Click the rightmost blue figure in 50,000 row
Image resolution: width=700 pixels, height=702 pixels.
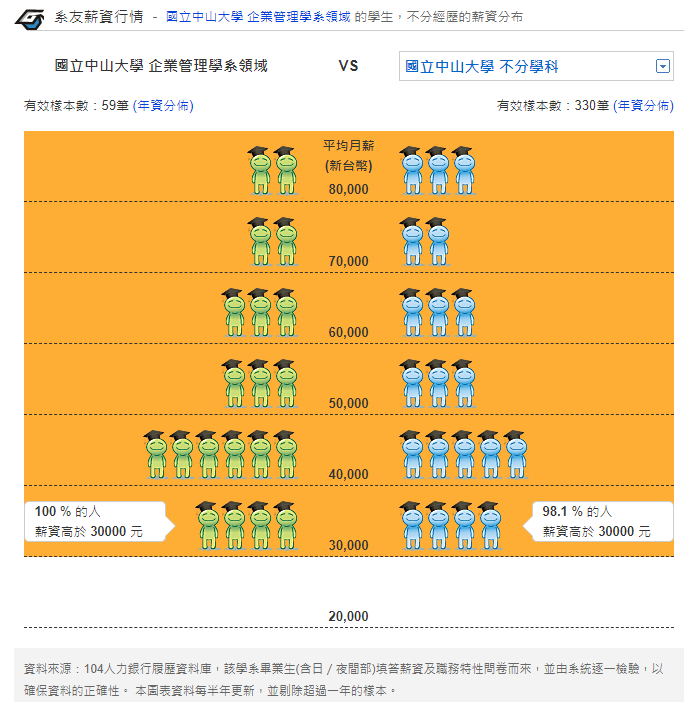tap(464, 384)
